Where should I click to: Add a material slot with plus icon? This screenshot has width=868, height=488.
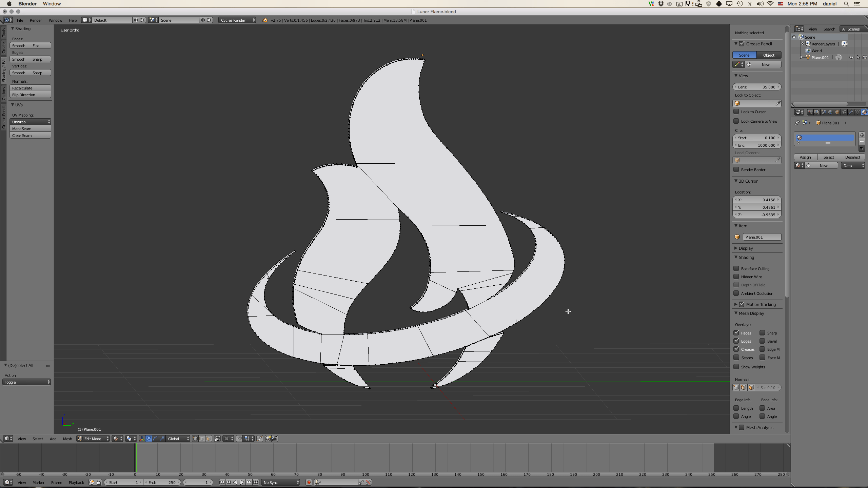click(862, 135)
